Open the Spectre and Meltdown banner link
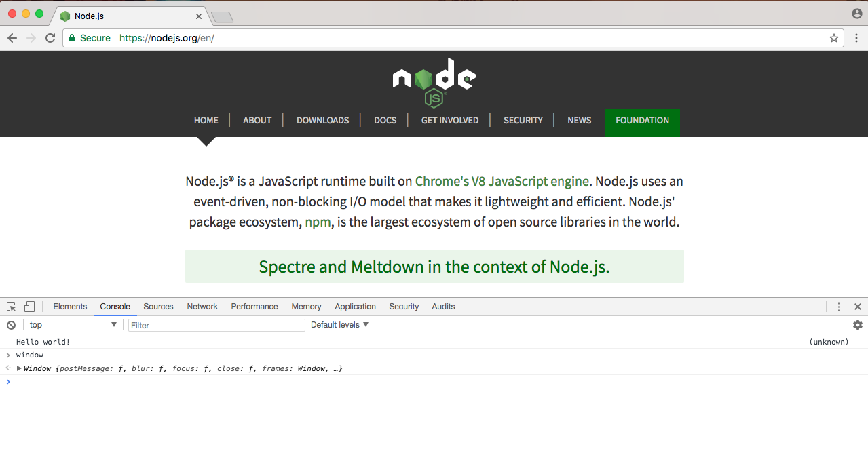Viewport: 868px width, 449px height. 434,267
